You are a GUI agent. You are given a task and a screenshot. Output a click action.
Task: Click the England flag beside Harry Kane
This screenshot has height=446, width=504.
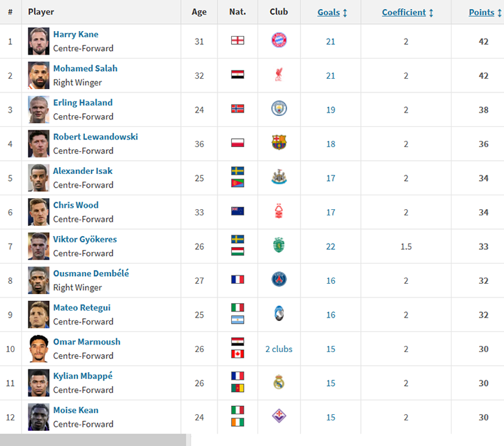(238, 41)
